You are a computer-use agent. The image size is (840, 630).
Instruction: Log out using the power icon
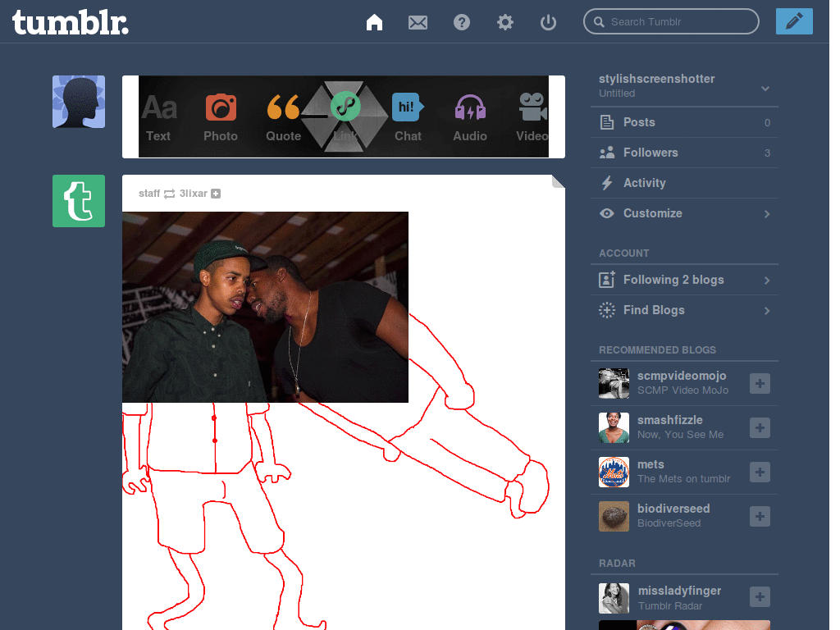[x=549, y=22]
